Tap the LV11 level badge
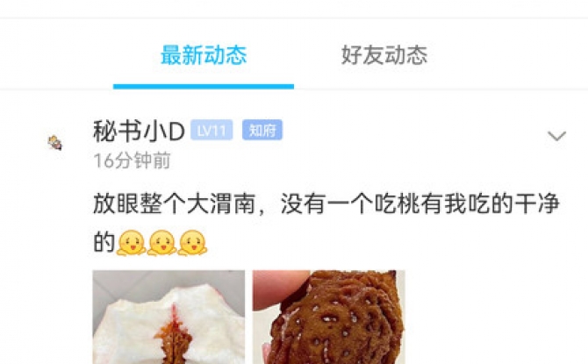The height and width of the screenshot is (364, 588). 212,130
